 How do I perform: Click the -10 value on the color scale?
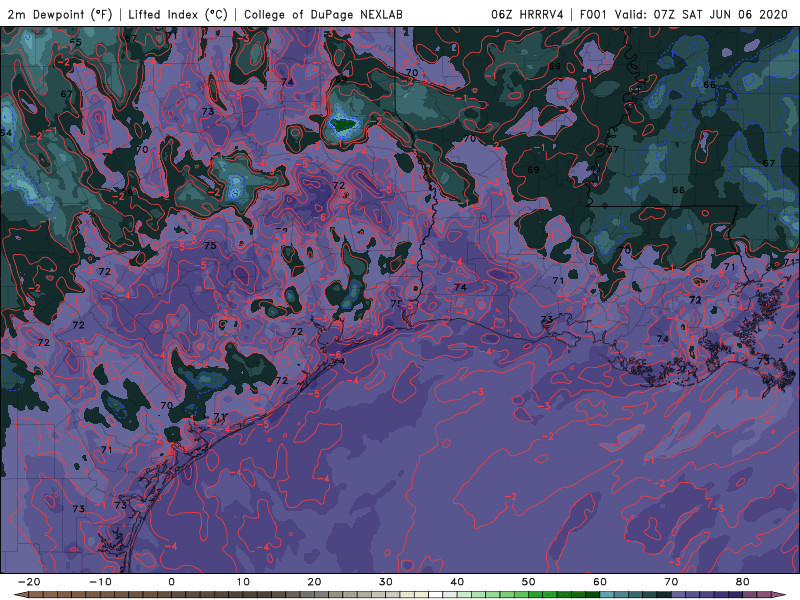click(100, 582)
